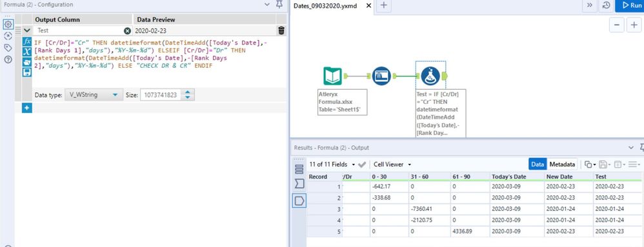
Task: Open the X Columns and Constants list
Action: pos(26,52)
